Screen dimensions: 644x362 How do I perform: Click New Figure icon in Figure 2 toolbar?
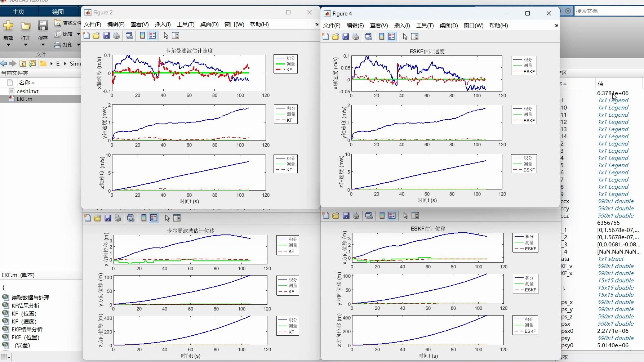click(x=86, y=35)
